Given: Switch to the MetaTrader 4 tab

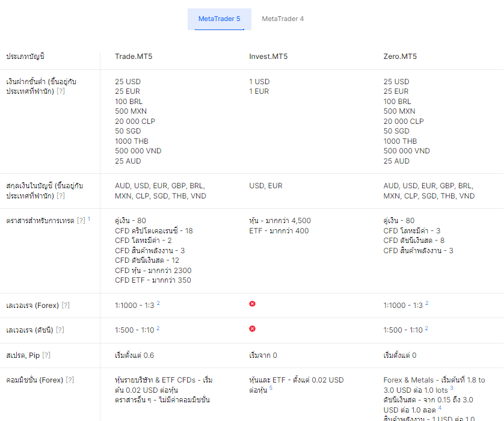Looking at the screenshot, I should 283,19.
